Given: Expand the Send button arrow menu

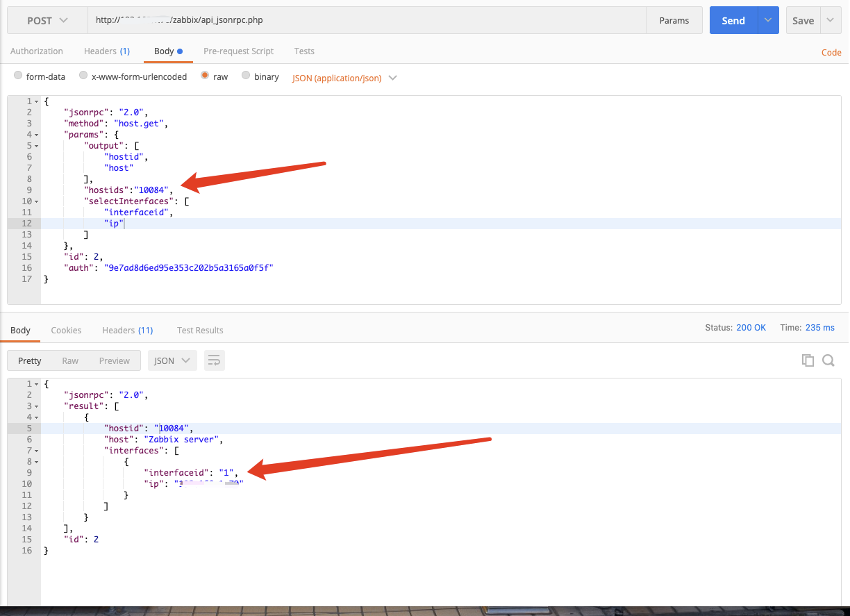Looking at the screenshot, I should point(768,21).
